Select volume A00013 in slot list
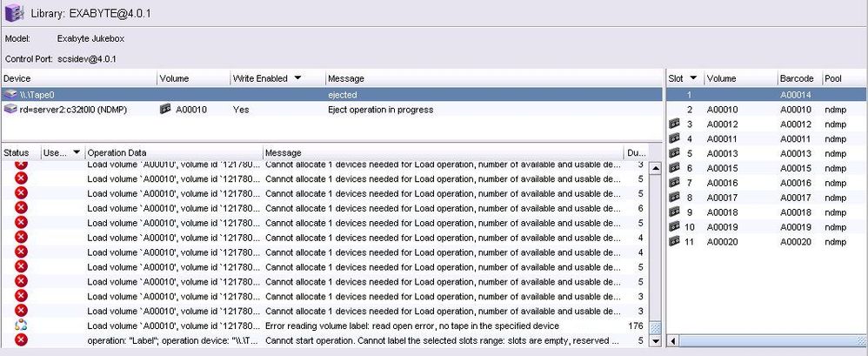 722,153
